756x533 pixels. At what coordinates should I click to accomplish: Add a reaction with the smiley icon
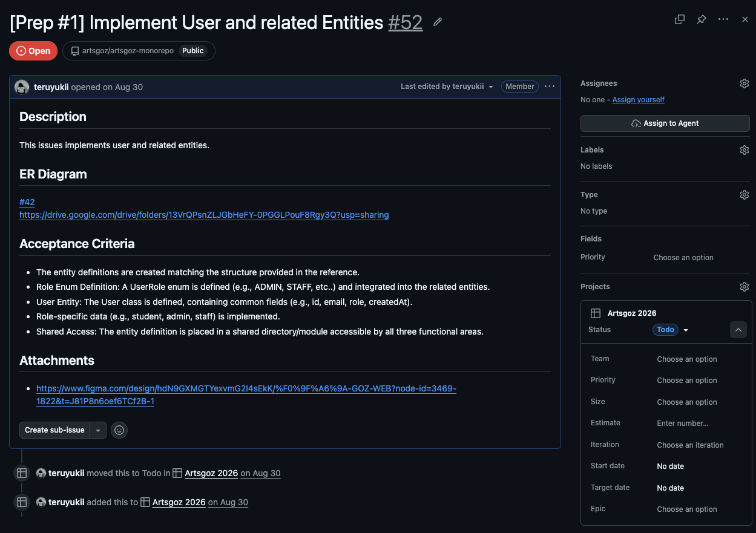[x=119, y=430]
